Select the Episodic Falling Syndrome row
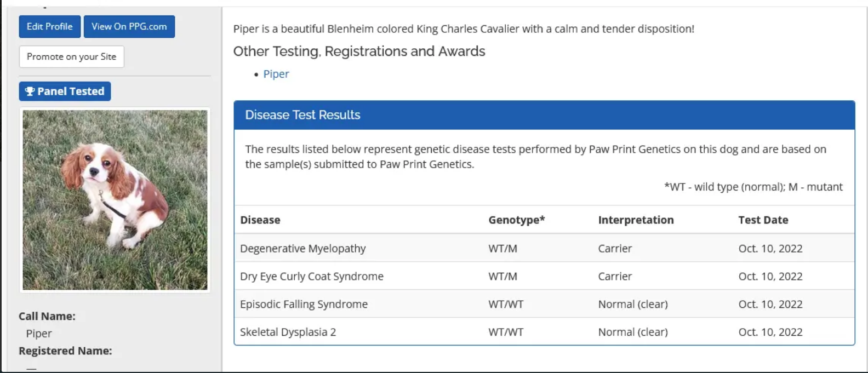The image size is (868, 373). (x=304, y=305)
